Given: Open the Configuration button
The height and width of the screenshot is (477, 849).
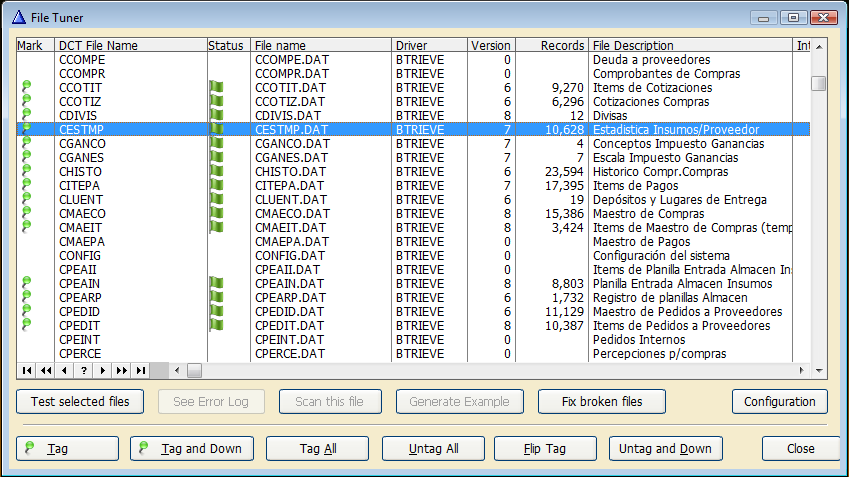Looking at the screenshot, I should click(x=780, y=402).
